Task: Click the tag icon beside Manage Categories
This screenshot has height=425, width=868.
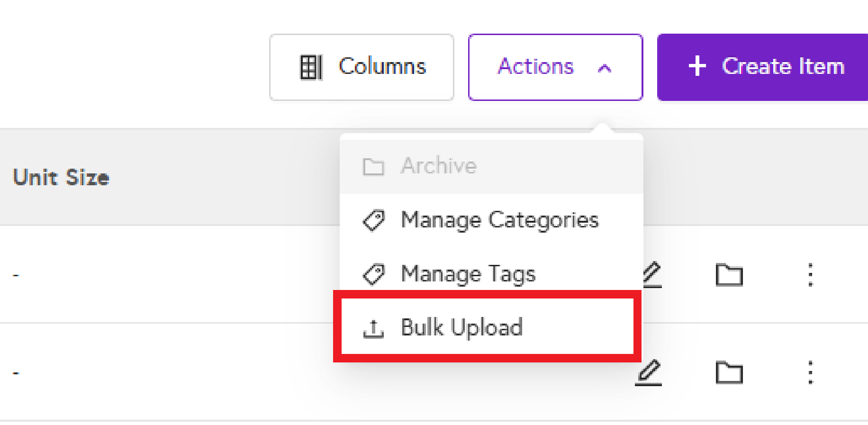Action: 373,221
